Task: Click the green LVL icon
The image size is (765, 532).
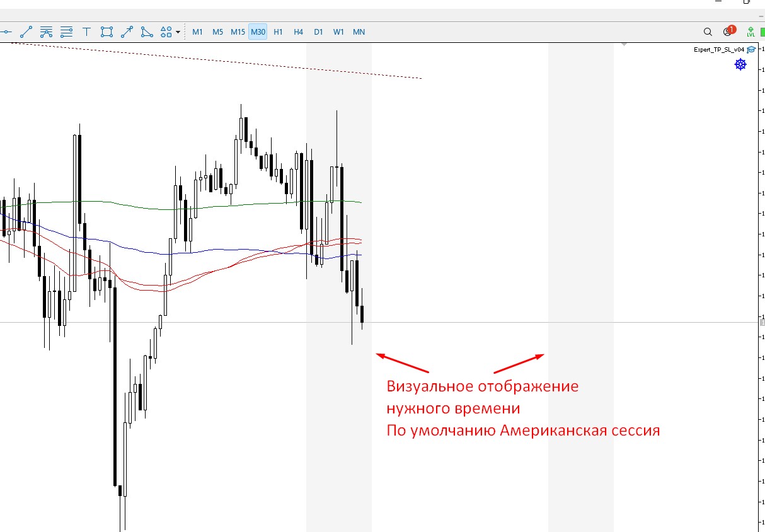Action: tap(751, 32)
